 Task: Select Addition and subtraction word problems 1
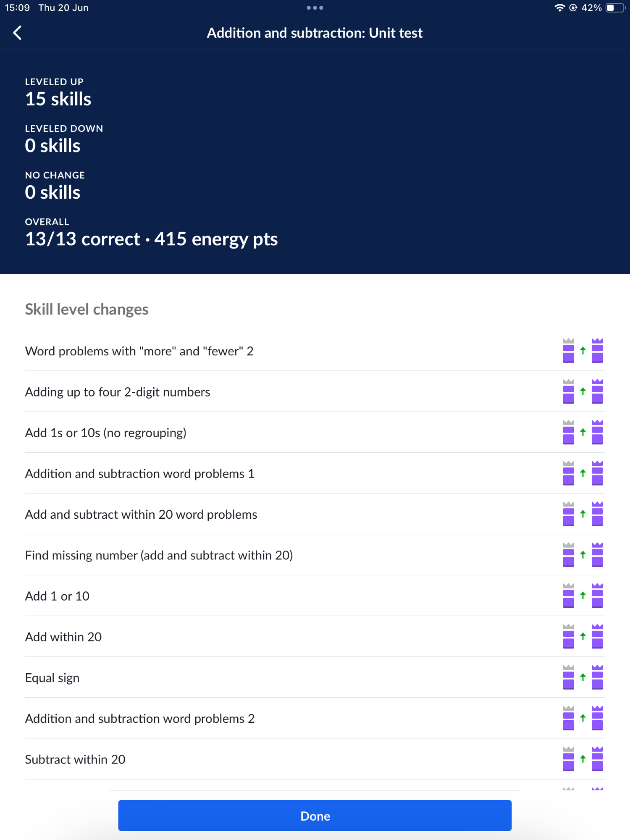tap(139, 473)
